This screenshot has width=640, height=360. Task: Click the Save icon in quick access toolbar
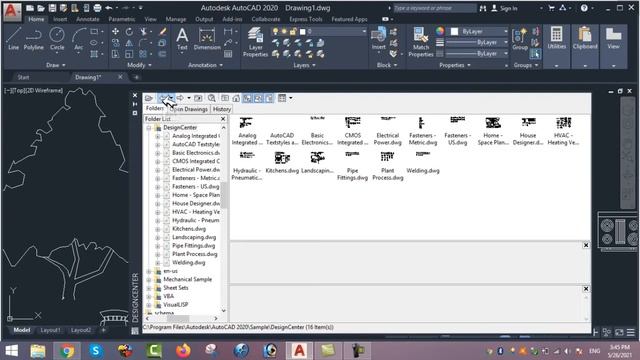(52, 8)
